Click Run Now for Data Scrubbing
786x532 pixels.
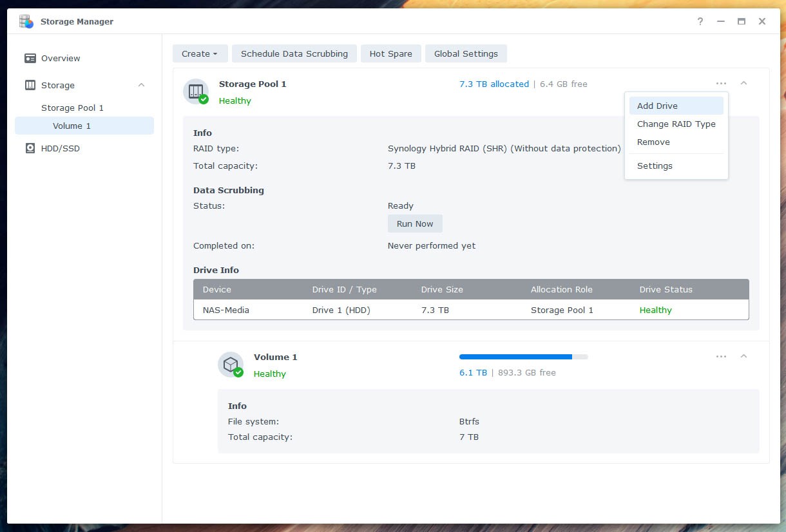click(x=415, y=223)
